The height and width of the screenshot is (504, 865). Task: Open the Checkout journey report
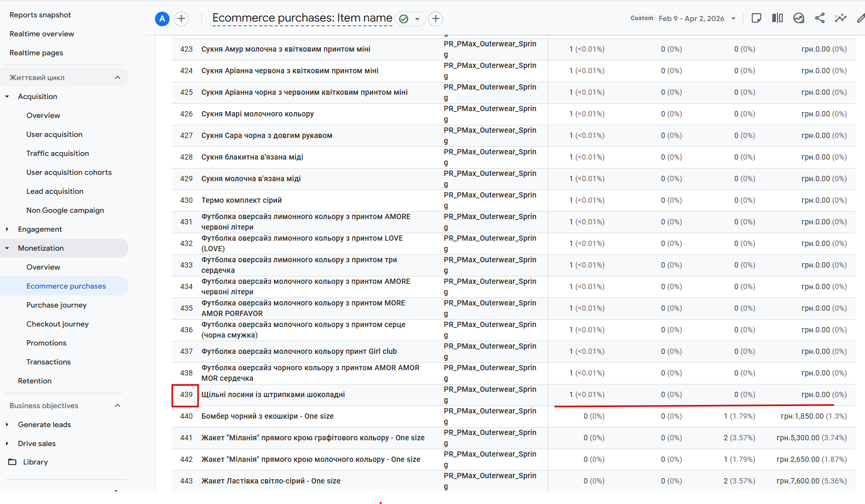tap(57, 324)
